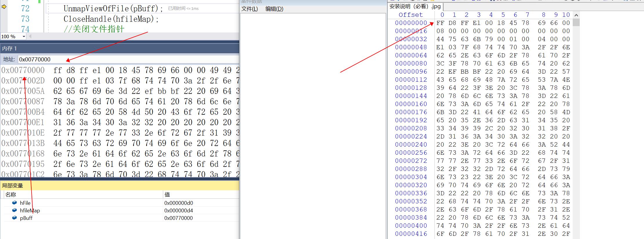Click memory row address 0x0077005A
Viewport: 644px width, 239px height.
[23, 91]
